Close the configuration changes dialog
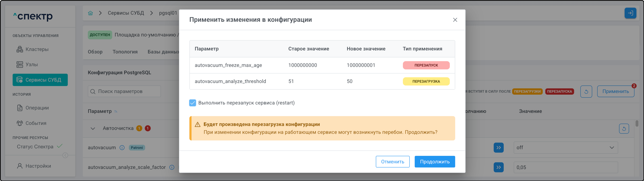644x181 pixels. click(x=455, y=20)
